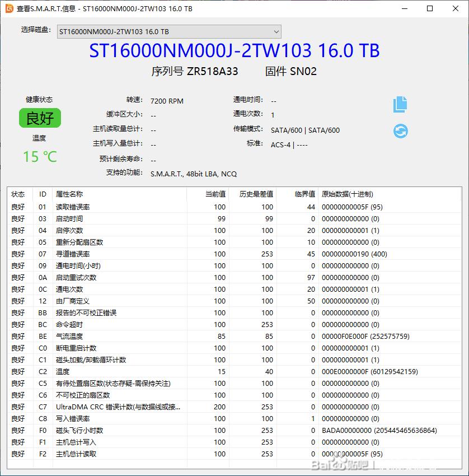Click the 7200 RPM rotation speed value
Image resolution: width=469 pixels, height=476 pixels.
coord(167,101)
